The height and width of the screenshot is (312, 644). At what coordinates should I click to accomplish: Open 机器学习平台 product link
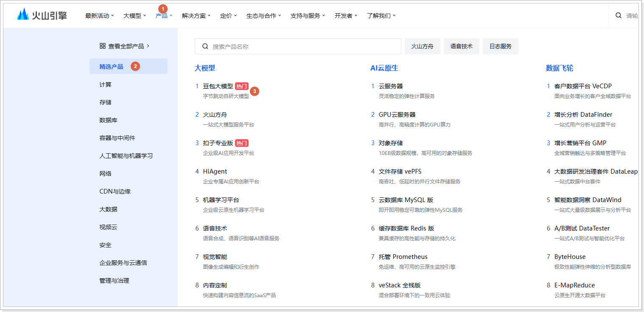coord(221,200)
